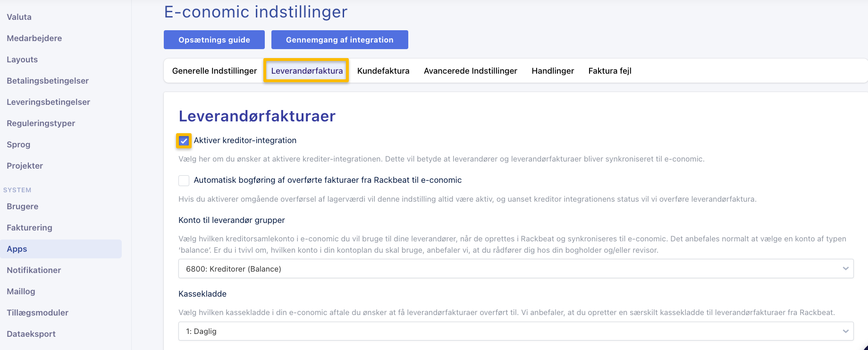This screenshot has height=350, width=868.
Task: Open the Konto til leverandør grupper dropdown
Action: point(515,269)
